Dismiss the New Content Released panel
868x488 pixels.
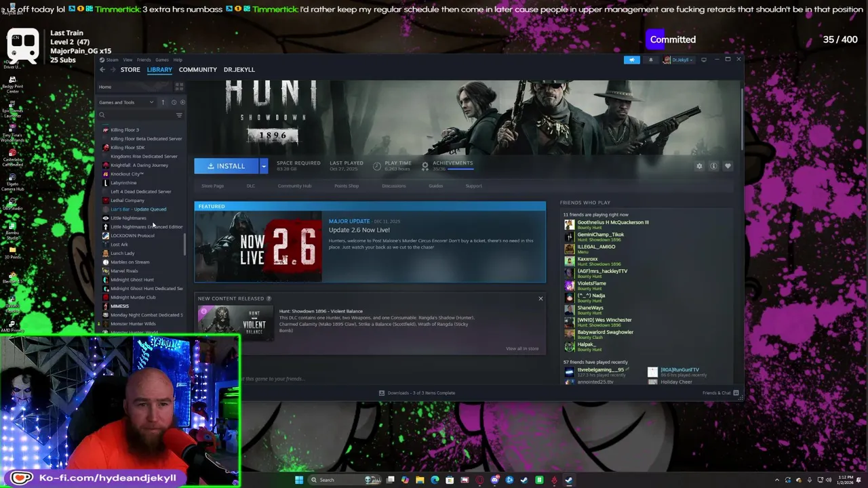pyautogui.click(x=540, y=298)
